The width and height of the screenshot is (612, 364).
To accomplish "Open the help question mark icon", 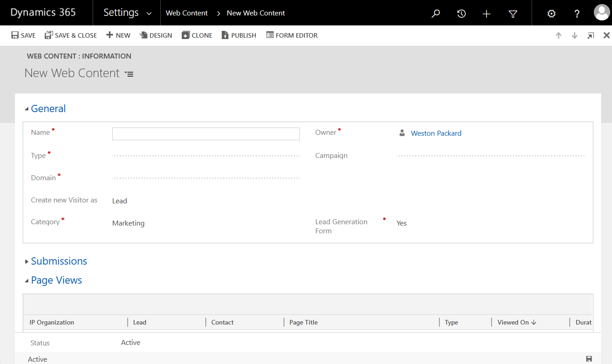I will click(577, 14).
